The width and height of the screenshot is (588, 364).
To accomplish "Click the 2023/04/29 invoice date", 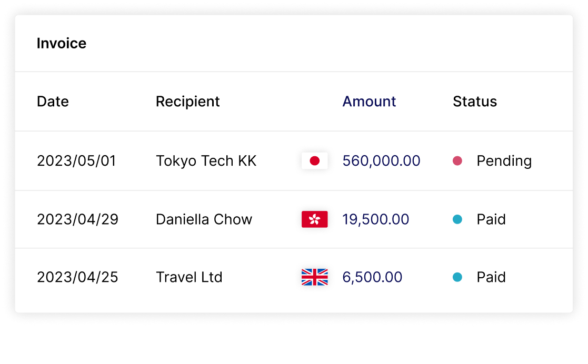I will coord(77,219).
